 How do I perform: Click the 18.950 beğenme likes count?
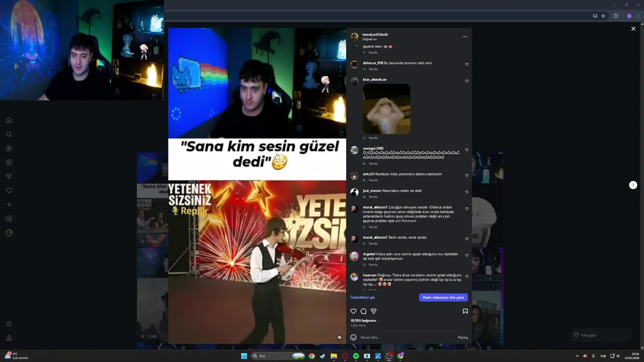(x=363, y=320)
